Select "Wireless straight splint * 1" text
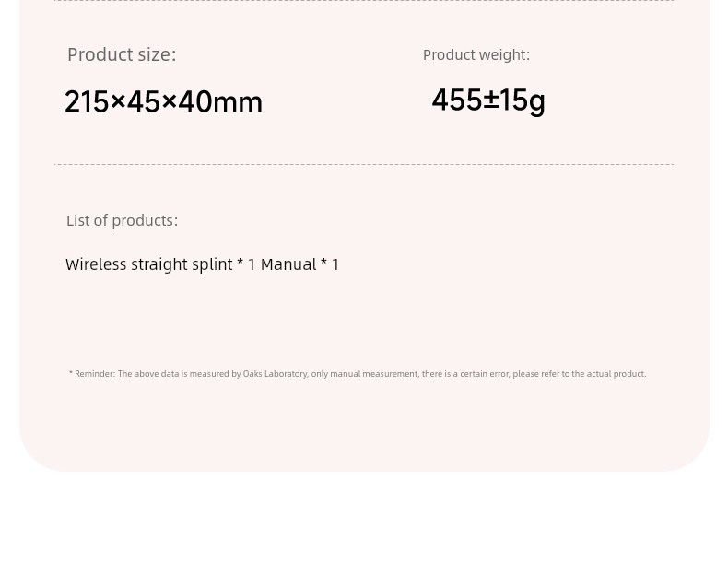728x564 pixels. click(x=160, y=264)
